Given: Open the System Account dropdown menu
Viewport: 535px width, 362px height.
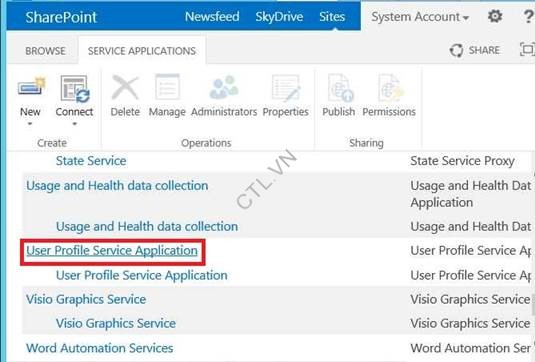Looking at the screenshot, I should tap(420, 17).
